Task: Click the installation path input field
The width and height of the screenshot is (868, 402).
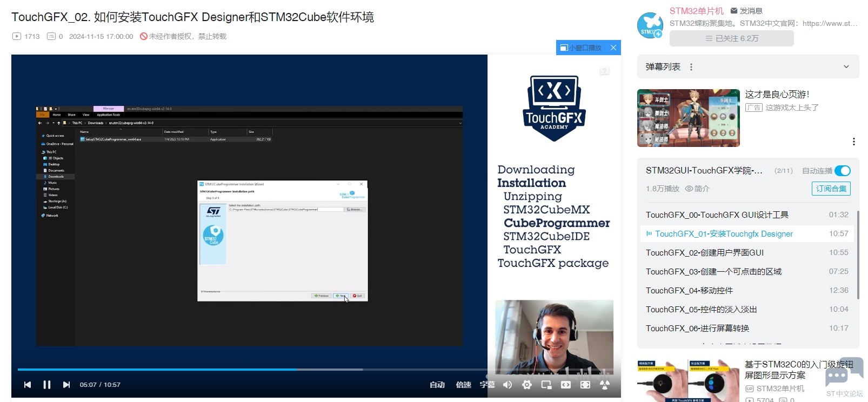Action: pos(286,209)
